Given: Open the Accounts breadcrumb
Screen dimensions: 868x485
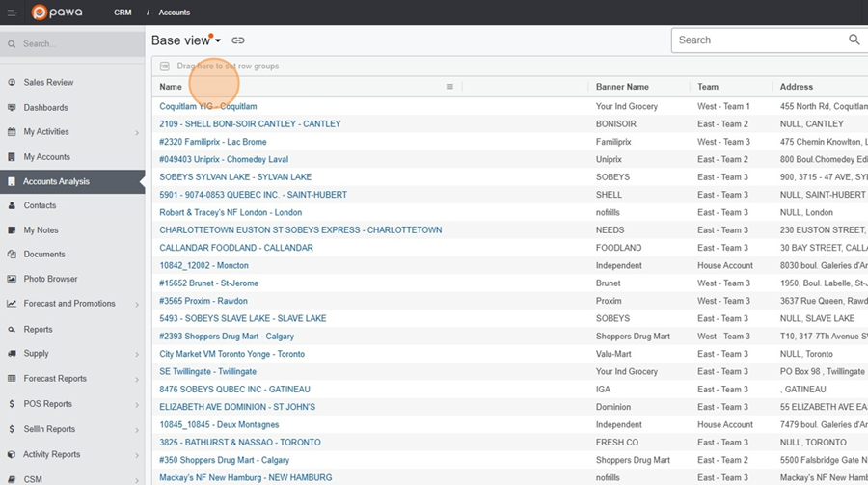Looking at the screenshot, I should click(x=175, y=13).
